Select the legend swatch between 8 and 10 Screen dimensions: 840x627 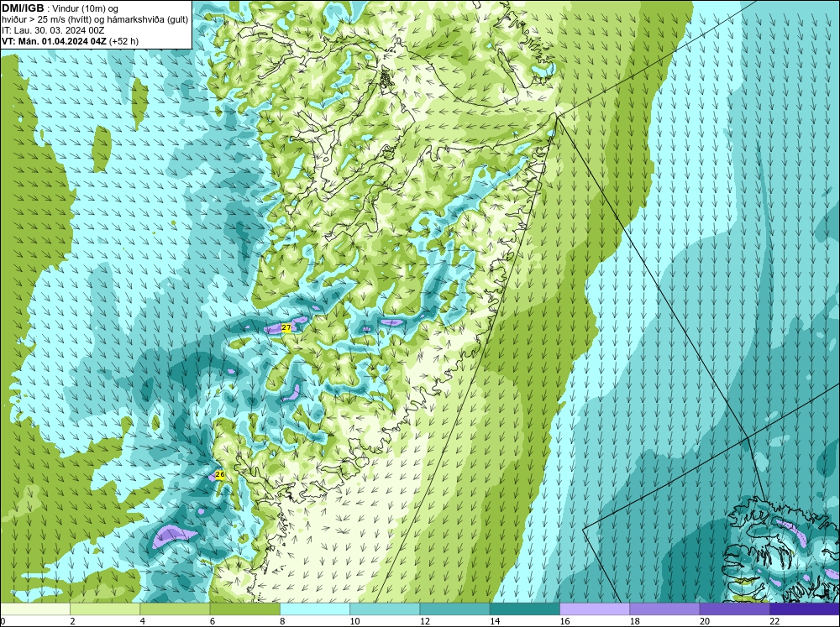(x=315, y=609)
